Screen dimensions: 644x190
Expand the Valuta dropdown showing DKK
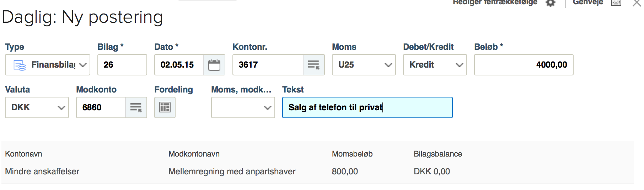(x=61, y=108)
